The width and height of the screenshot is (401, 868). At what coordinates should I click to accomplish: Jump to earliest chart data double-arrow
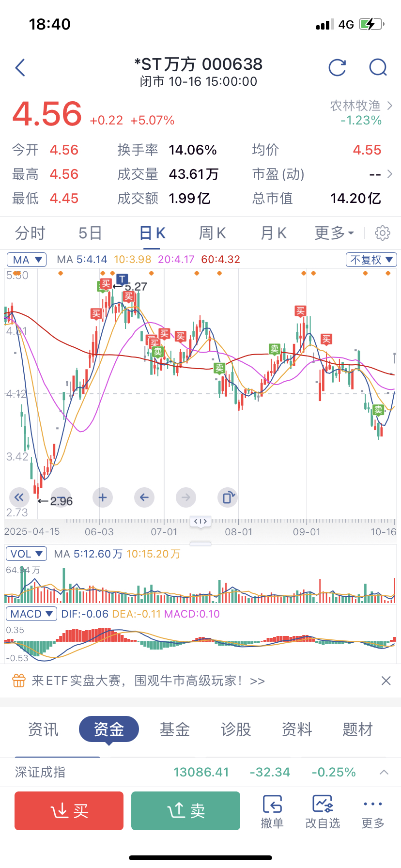(x=19, y=497)
